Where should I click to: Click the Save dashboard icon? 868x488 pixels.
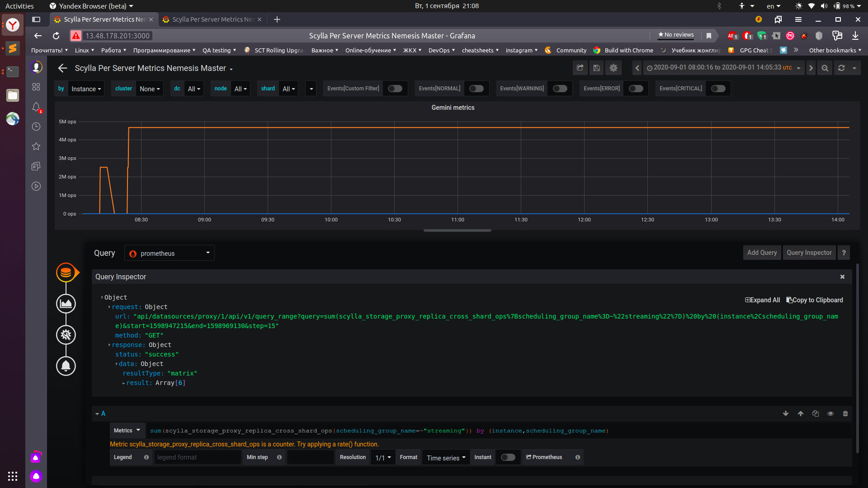(596, 68)
